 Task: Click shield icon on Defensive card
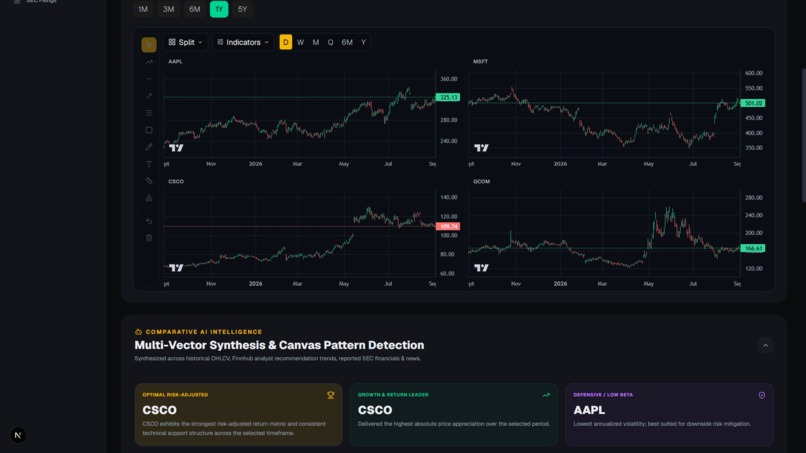point(762,395)
